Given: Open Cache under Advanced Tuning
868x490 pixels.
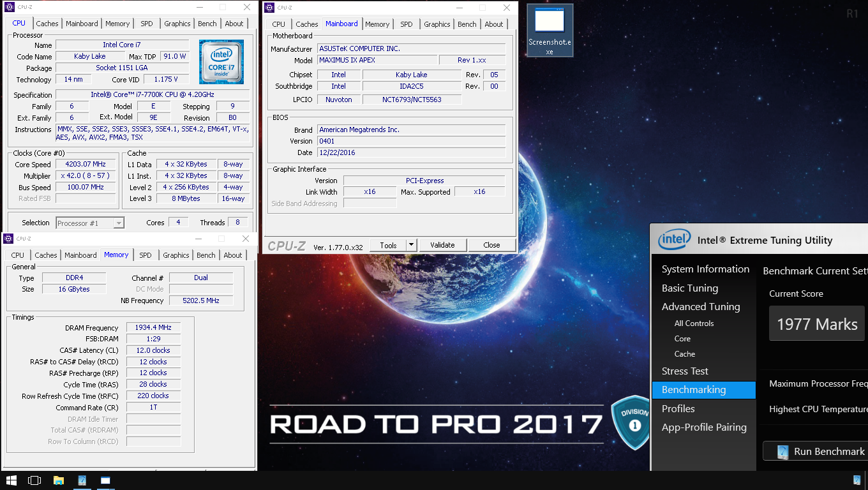Looking at the screenshot, I should click(685, 354).
